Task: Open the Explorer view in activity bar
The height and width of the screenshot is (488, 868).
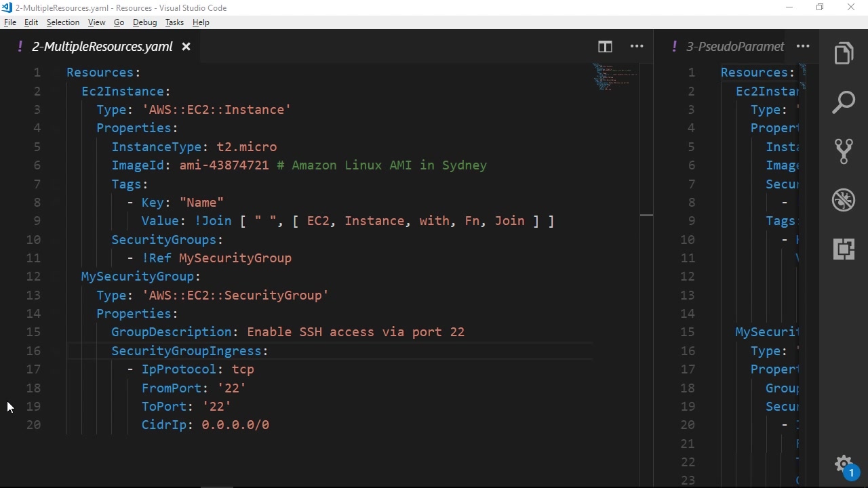Action: tap(844, 54)
